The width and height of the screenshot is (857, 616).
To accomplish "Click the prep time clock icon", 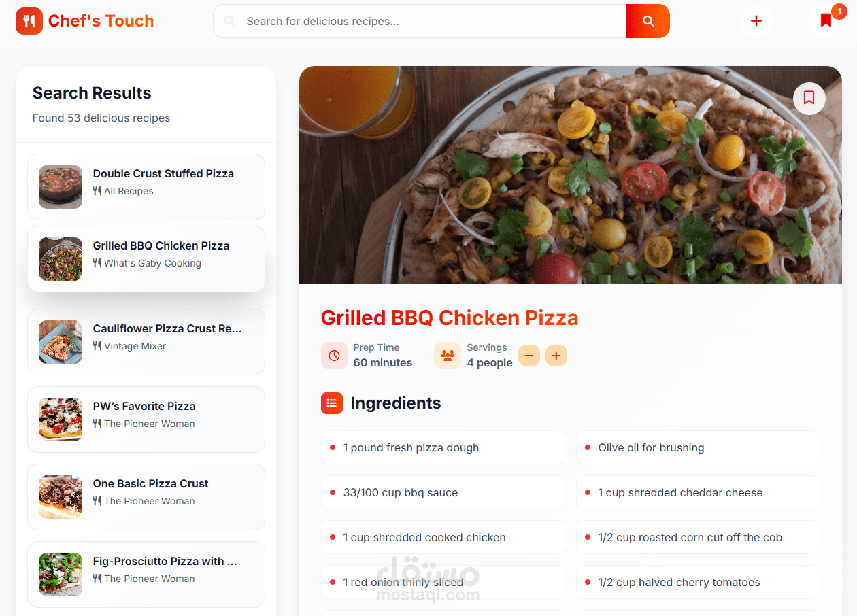I will tap(335, 356).
